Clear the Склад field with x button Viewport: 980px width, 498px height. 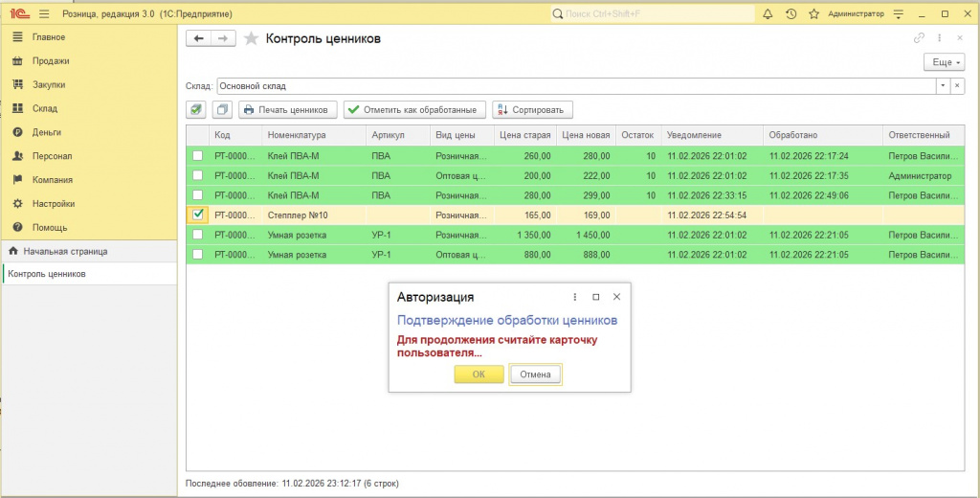[957, 86]
